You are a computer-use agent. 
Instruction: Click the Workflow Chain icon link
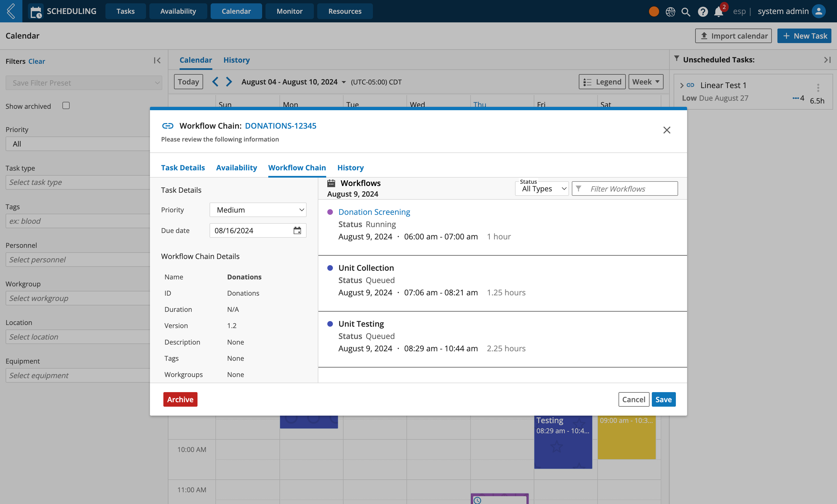(167, 126)
